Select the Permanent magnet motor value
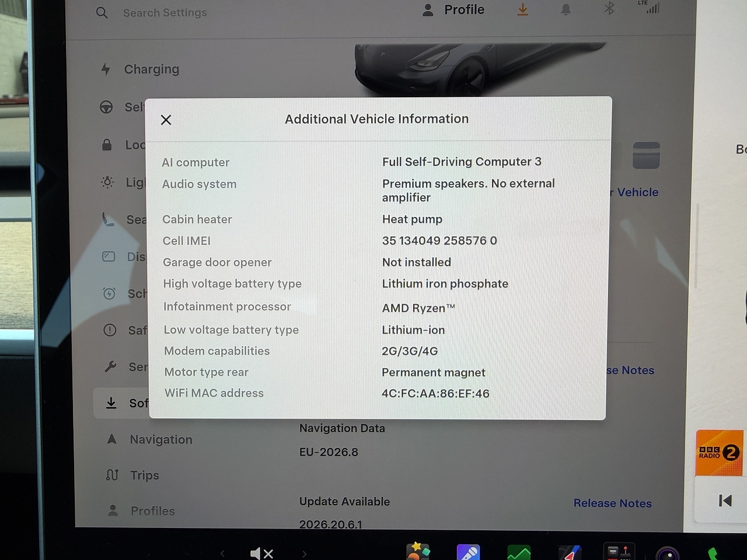 pos(433,372)
